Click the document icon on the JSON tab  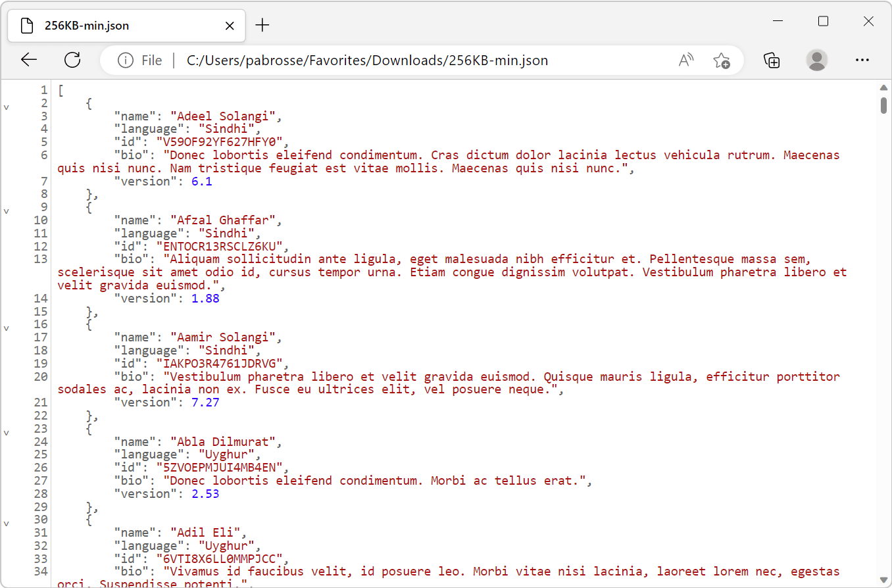tap(26, 25)
